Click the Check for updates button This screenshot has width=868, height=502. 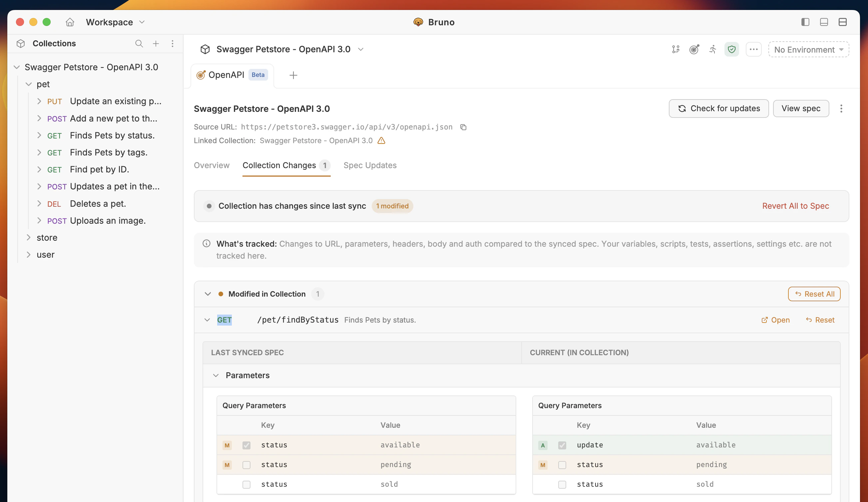tap(718, 109)
